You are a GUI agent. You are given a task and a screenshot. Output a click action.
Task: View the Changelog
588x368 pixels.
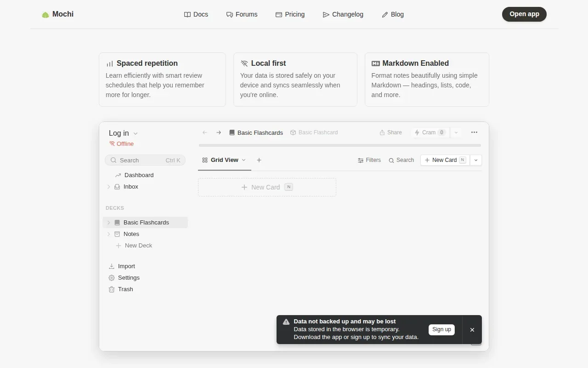coord(343,14)
